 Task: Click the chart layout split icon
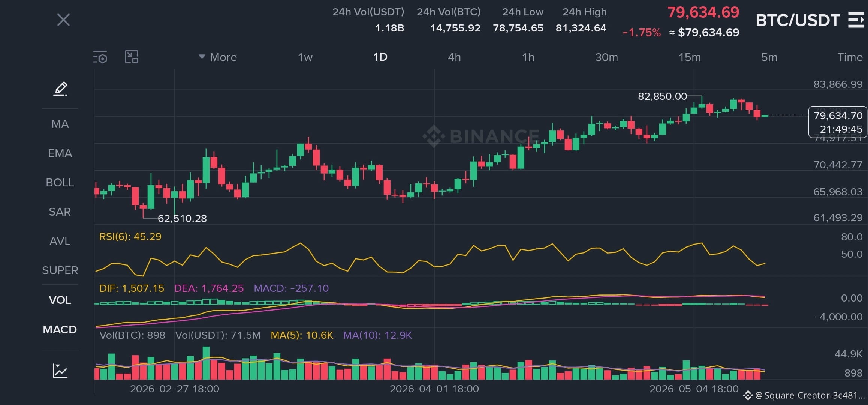coord(132,57)
